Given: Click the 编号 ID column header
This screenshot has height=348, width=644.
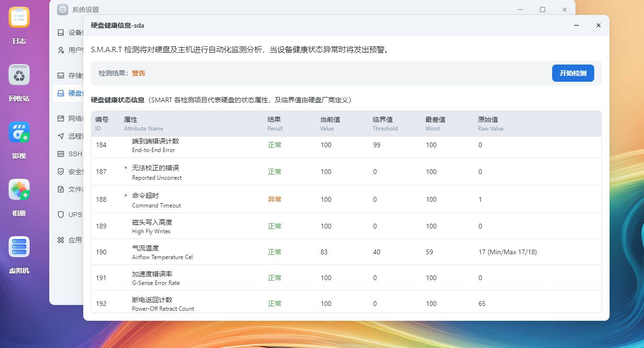Looking at the screenshot, I should [102, 124].
